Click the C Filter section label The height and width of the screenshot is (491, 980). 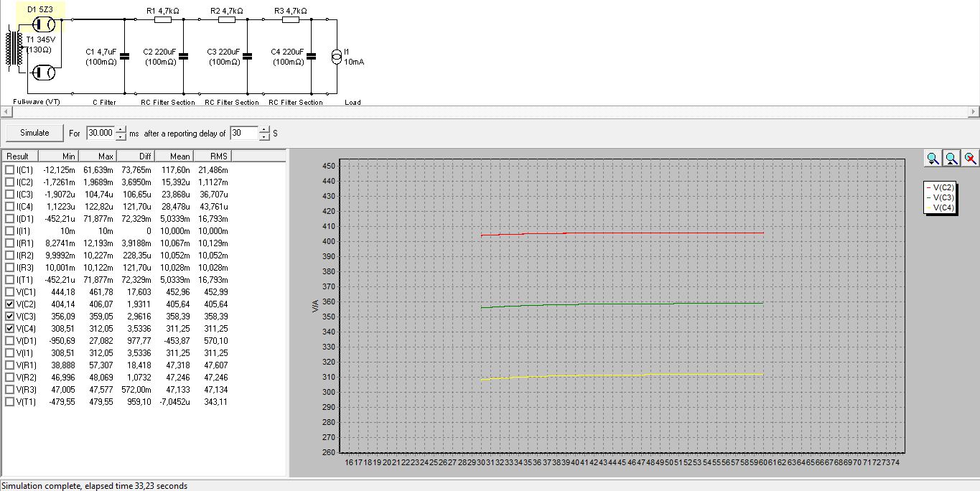[104, 102]
